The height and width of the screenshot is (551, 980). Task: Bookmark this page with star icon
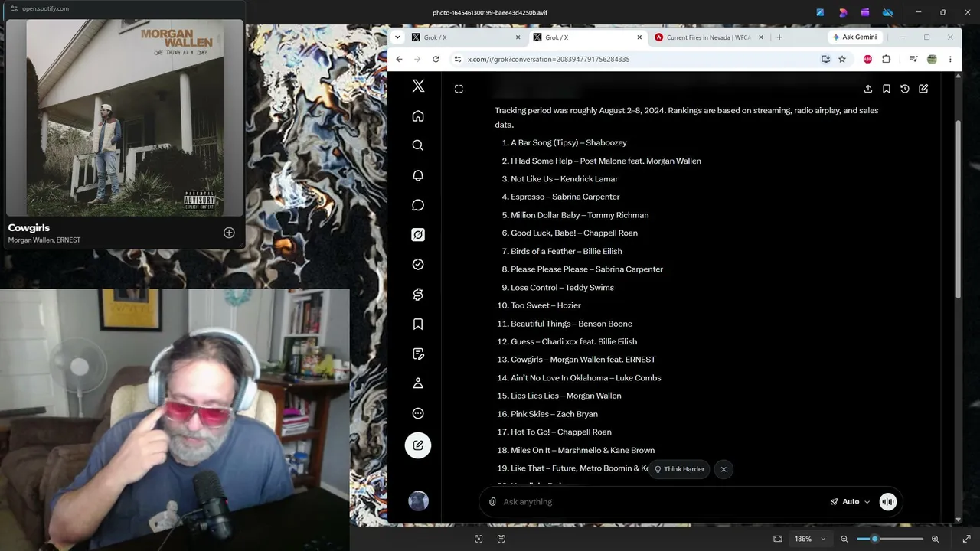[x=842, y=59]
